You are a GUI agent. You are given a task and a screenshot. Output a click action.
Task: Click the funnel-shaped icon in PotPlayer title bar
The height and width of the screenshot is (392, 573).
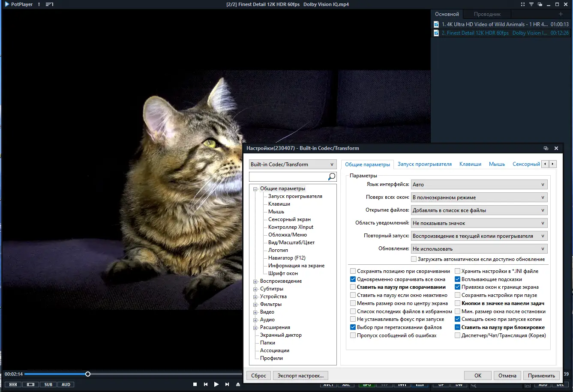click(x=531, y=4)
